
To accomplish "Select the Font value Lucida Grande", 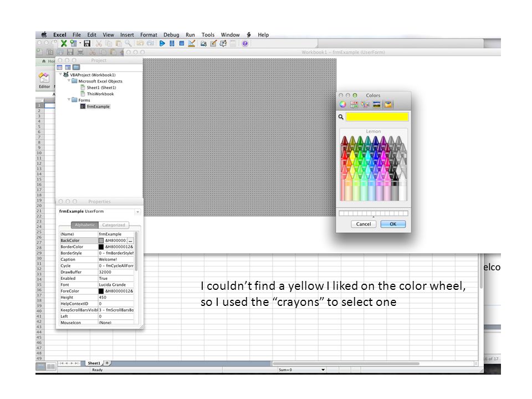I will [112, 285].
